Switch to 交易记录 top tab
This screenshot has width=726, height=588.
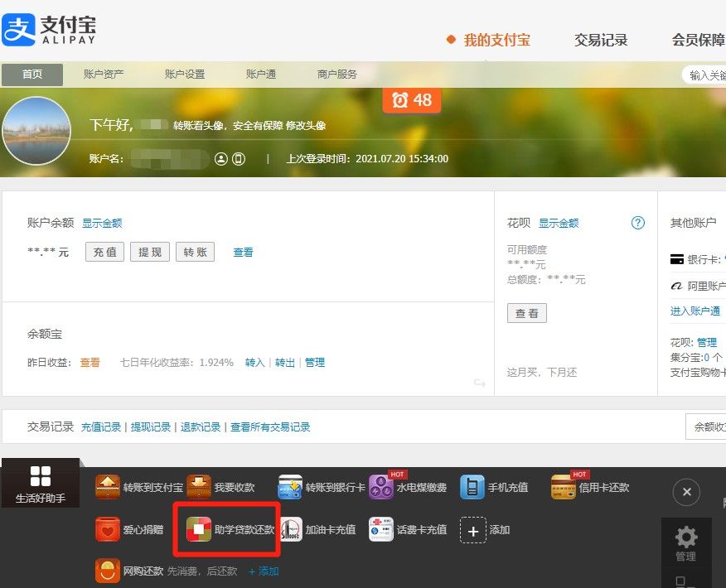pyautogui.click(x=601, y=40)
